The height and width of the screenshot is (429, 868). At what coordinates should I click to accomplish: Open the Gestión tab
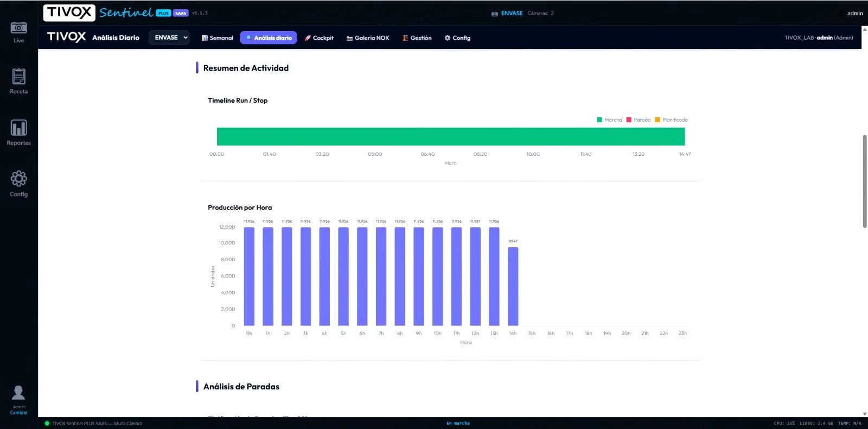[x=417, y=38]
